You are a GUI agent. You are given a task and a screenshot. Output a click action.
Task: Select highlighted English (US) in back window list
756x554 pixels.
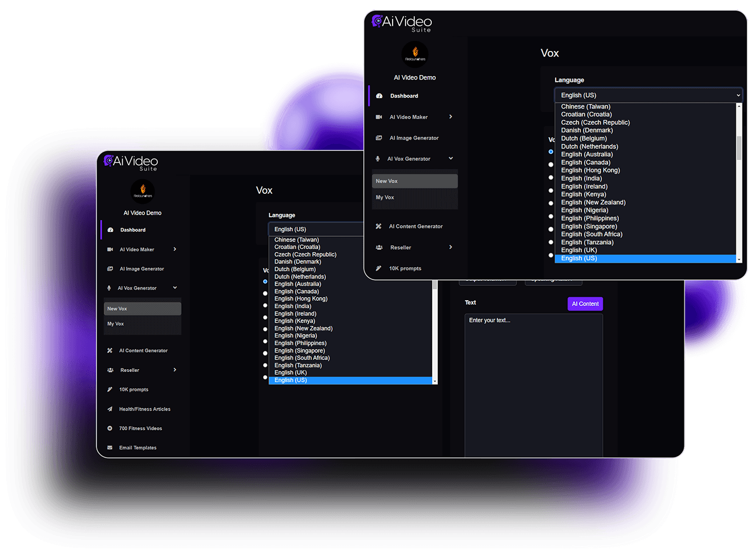pos(351,380)
